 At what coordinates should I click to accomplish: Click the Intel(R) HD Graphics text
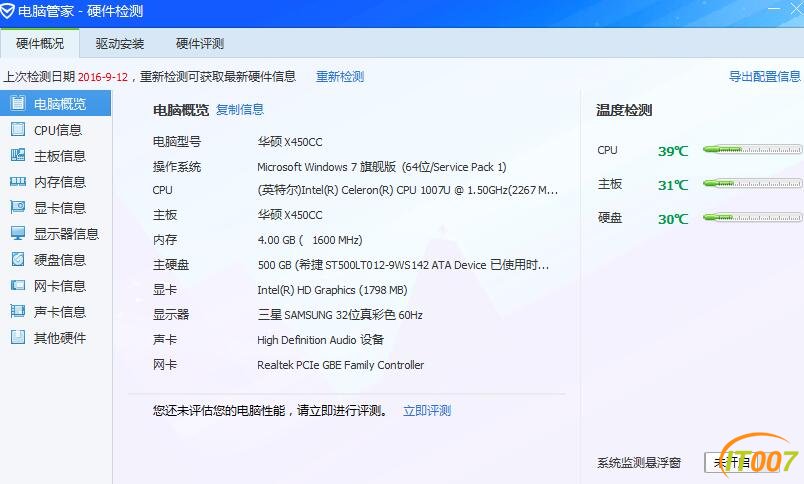(x=332, y=290)
